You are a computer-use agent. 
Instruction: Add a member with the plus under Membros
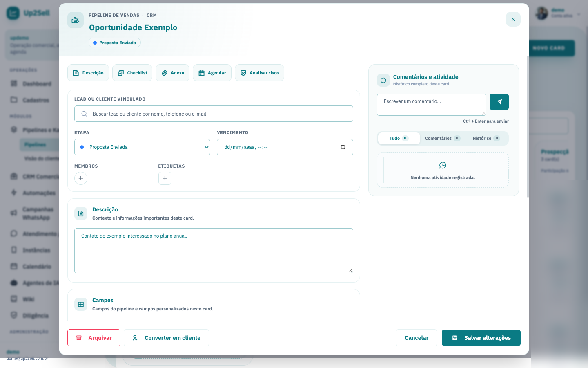[x=81, y=178]
